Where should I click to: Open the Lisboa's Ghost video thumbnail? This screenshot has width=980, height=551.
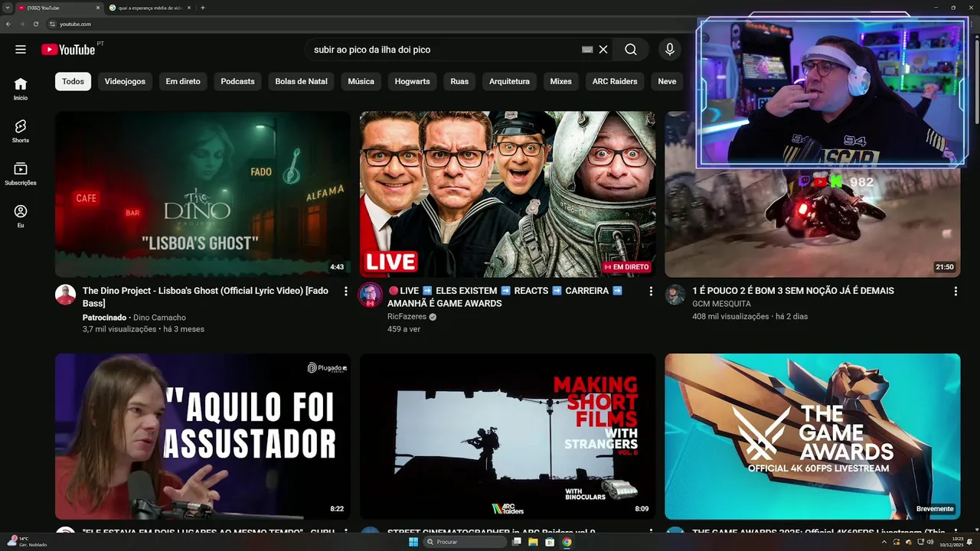(x=203, y=194)
